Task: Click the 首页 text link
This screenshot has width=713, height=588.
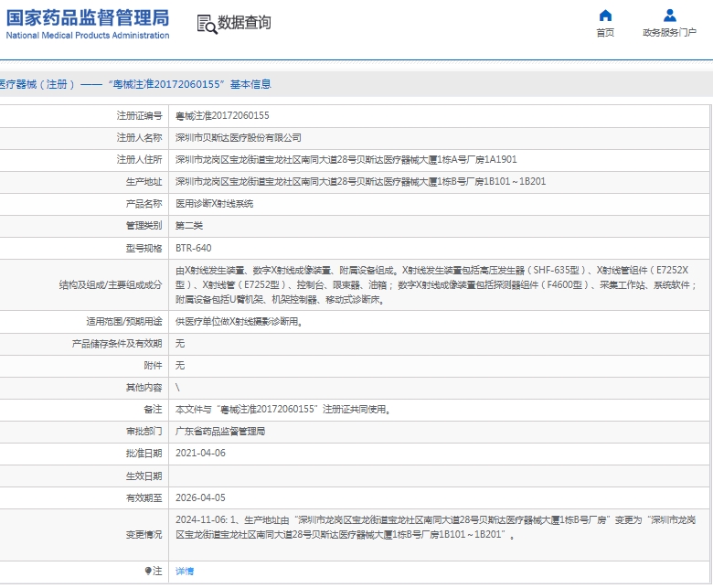Action: click(x=605, y=32)
